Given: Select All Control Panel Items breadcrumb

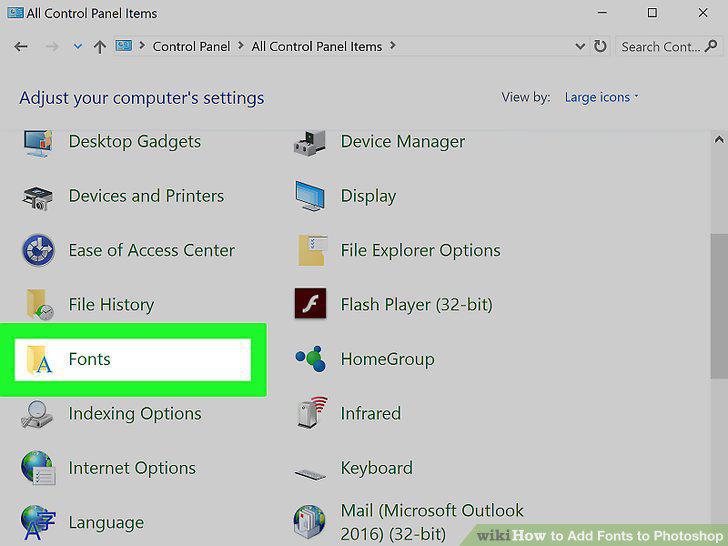Looking at the screenshot, I should point(317,46).
